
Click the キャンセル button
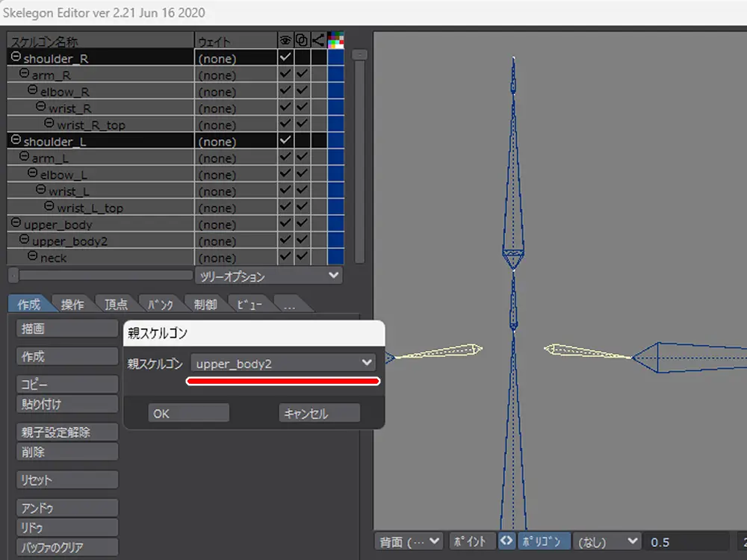319,414
